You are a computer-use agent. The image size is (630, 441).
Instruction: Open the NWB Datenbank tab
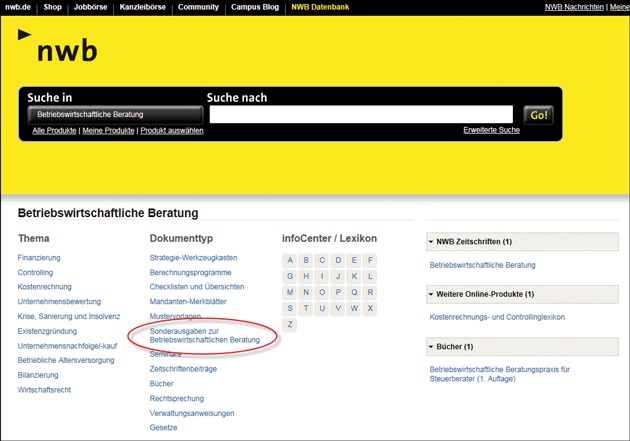[320, 7]
